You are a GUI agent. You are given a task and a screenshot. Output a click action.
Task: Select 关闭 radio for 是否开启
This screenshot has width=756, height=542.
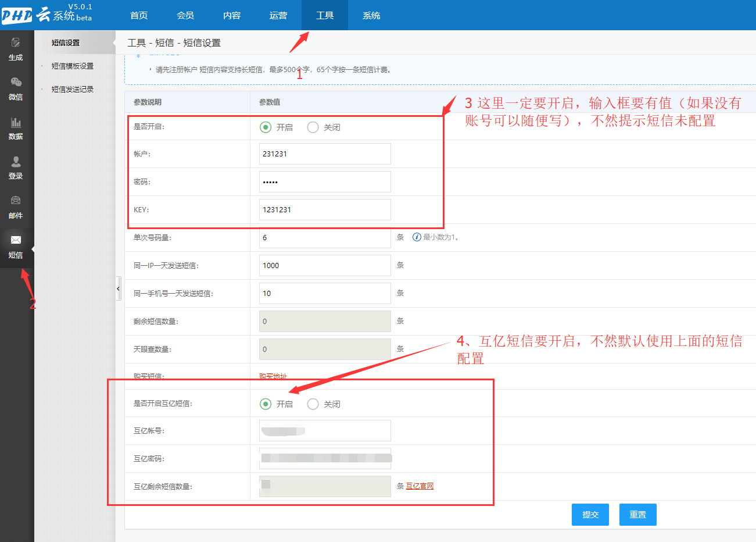tap(313, 127)
